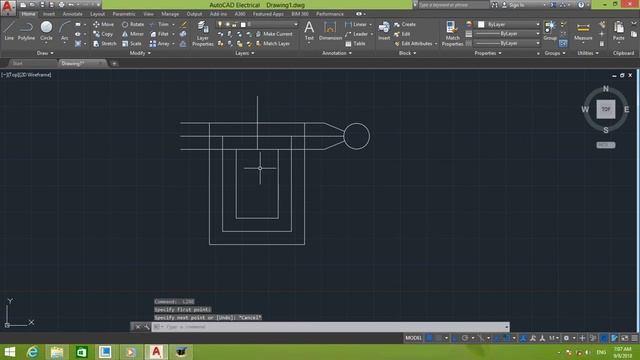Activate the Fillet command
This screenshot has width=640, height=360.
[x=159, y=34]
